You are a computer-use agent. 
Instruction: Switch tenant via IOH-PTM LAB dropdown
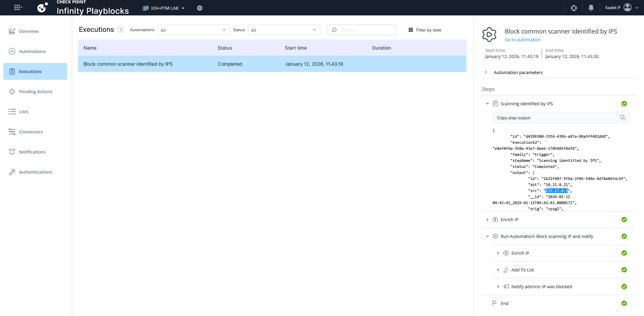pyautogui.click(x=164, y=8)
